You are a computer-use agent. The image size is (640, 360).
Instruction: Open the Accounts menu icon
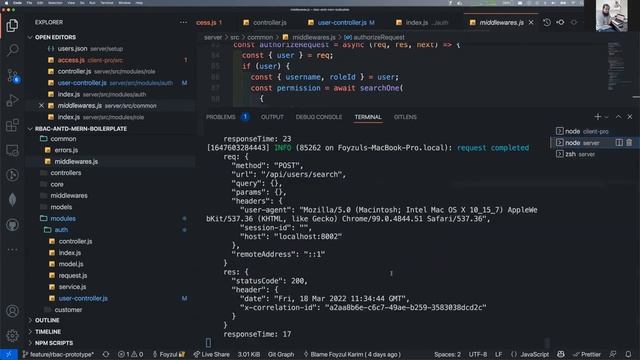[x=12, y=311]
